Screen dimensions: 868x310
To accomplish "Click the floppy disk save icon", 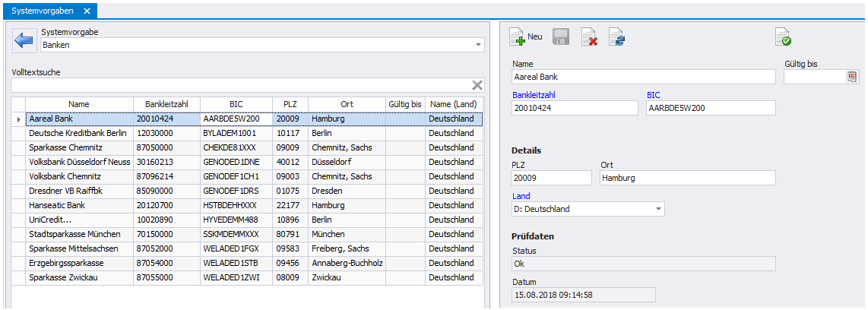I will click(561, 37).
